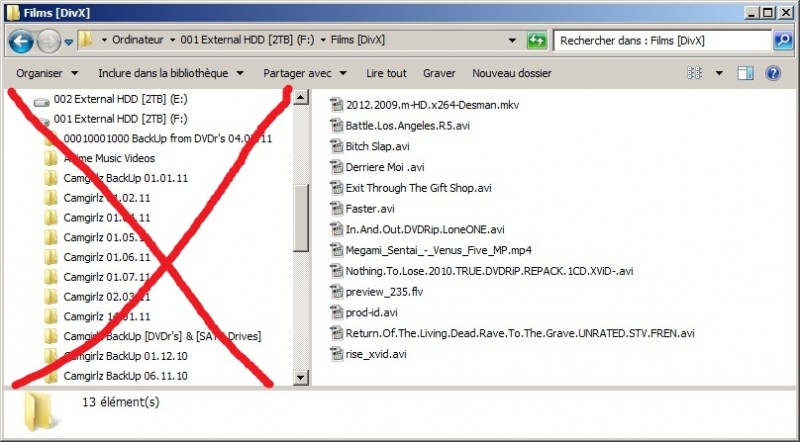
Task: Open Partager avec menu
Action: (x=305, y=73)
